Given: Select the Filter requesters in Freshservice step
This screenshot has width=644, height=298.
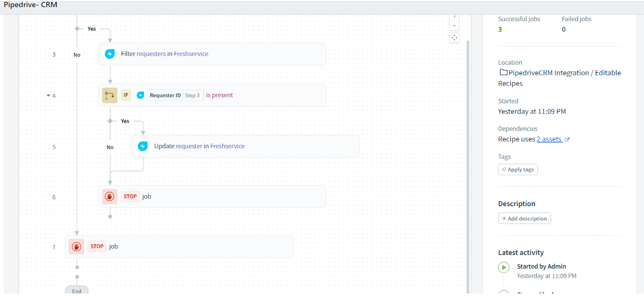Looking at the screenshot, I should click(x=212, y=54).
